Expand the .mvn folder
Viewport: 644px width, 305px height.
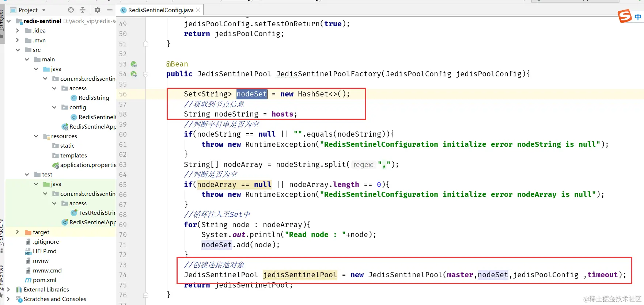(x=18, y=40)
